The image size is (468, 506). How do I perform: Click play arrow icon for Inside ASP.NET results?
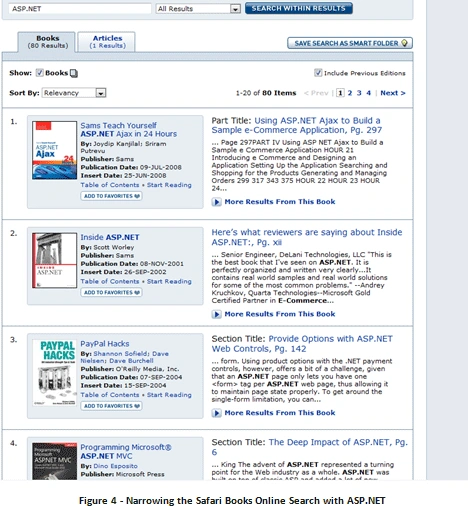216,314
